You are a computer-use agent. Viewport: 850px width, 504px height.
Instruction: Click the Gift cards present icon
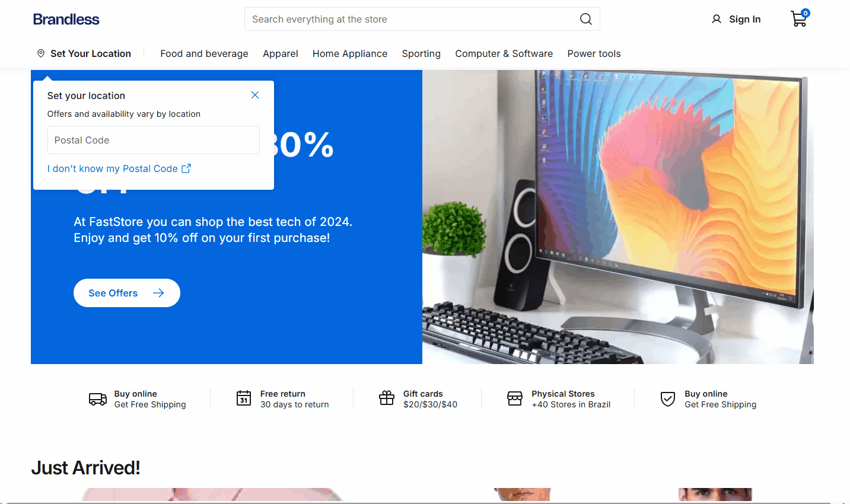coord(387,398)
